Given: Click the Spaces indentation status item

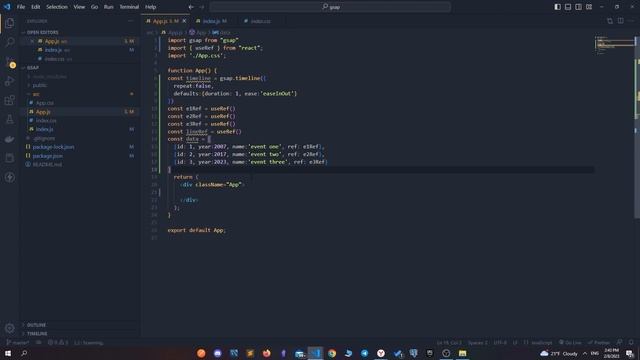Looking at the screenshot, I should pos(477,342).
